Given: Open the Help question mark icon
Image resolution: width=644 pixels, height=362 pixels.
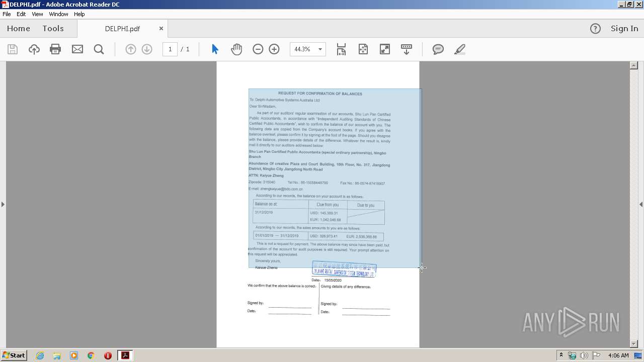Looking at the screenshot, I should tap(595, 29).
